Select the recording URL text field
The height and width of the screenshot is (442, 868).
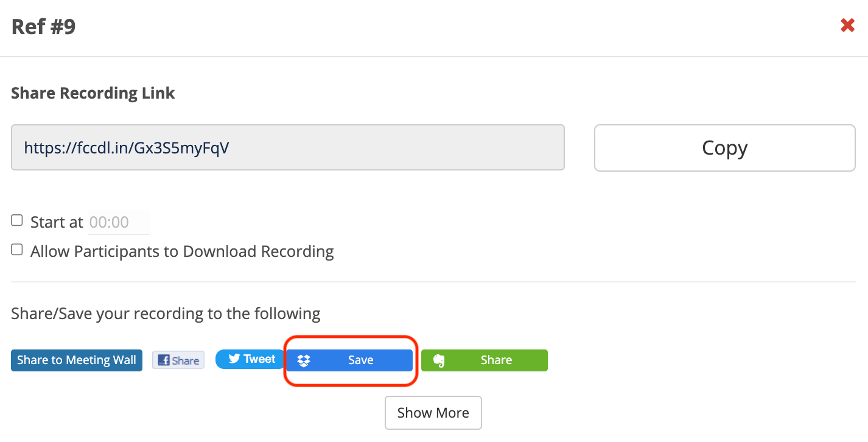(288, 147)
